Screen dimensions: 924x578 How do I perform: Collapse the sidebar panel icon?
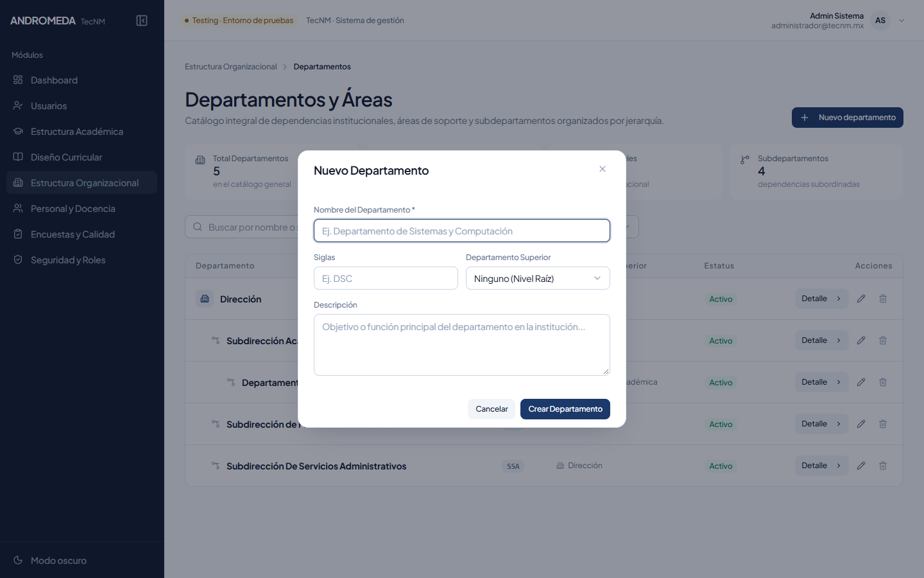point(142,21)
